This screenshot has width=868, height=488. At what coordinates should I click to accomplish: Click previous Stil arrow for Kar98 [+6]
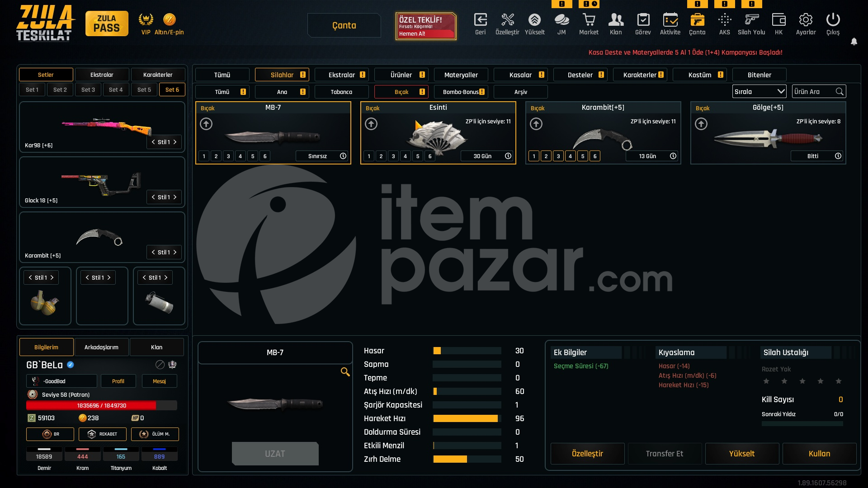[153, 142]
